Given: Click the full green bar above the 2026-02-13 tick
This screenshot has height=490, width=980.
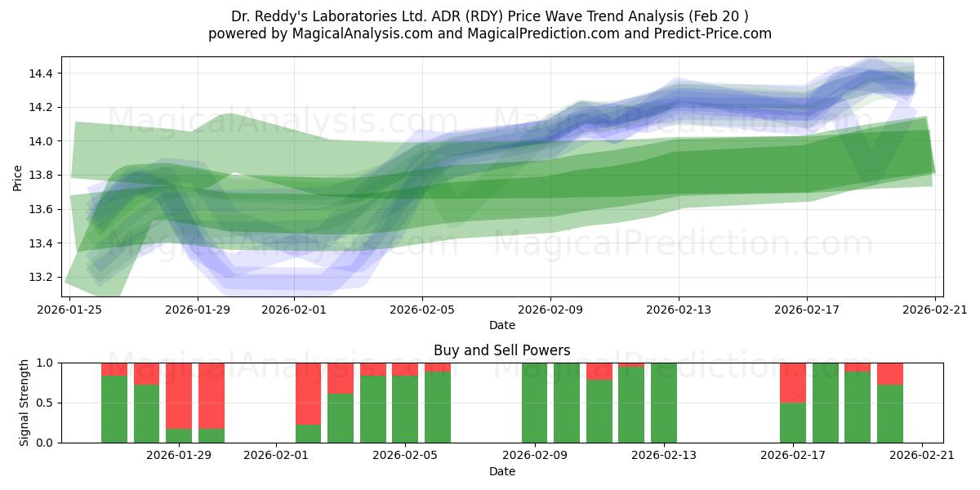Looking at the screenshot, I should [x=664, y=403].
